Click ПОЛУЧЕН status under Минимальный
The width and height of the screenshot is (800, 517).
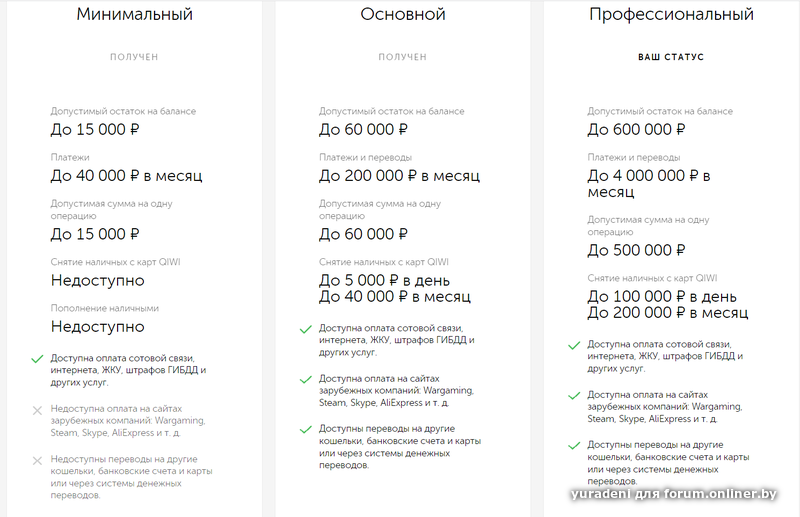pos(134,57)
